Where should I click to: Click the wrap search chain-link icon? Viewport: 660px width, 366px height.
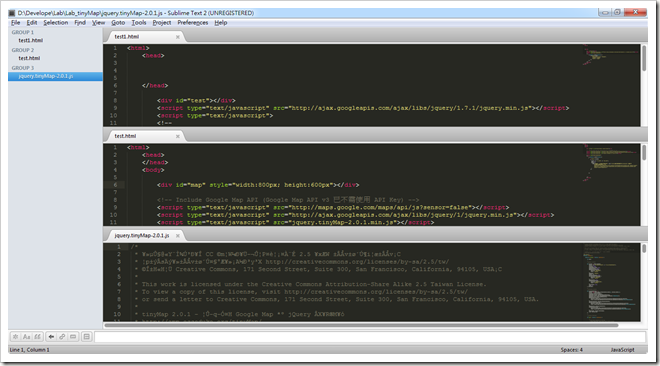pos(62,337)
